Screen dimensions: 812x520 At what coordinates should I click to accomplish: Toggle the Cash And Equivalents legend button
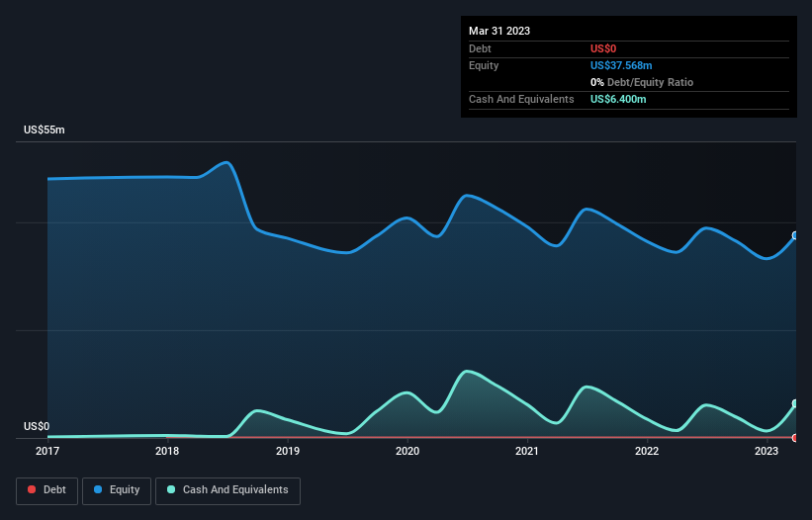pos(227,490)
